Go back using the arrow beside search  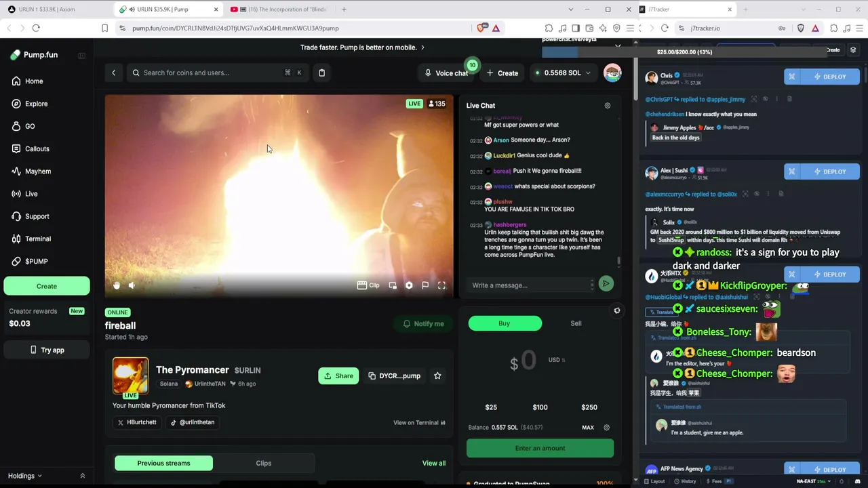click(114, 73)
